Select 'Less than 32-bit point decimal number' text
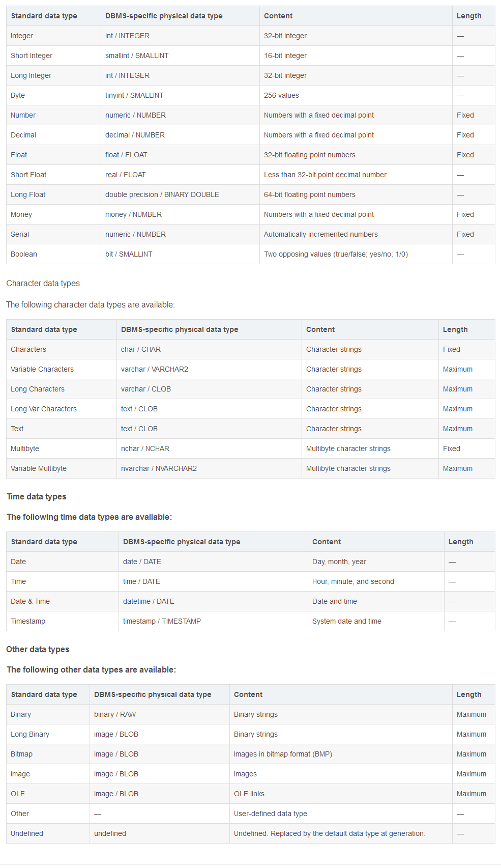The height and width of the screenshot is (868, 501). pos(325,175)
